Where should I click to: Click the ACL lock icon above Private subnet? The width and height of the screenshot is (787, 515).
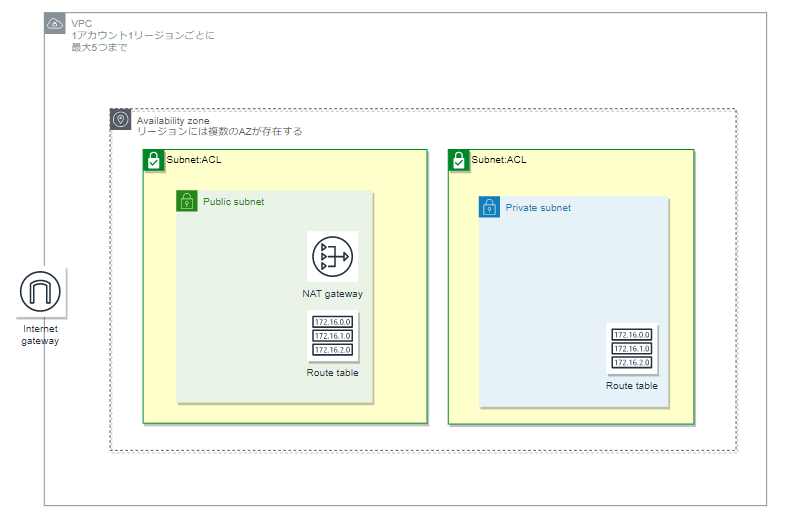pyautogui.click(x=459, y=160)
